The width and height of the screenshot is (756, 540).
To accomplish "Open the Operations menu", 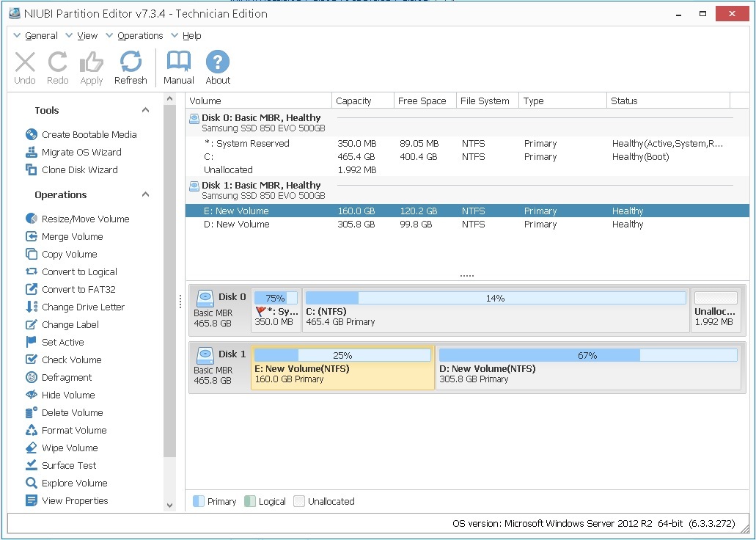I will pyautogui.click(x=140, y=35).
